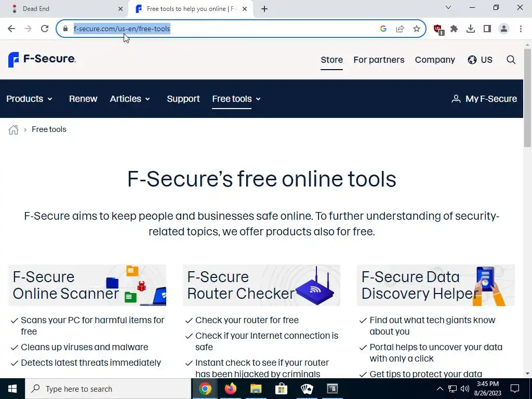Viewport: 532px width, 399px height.
Task: Open the Support menu item
Action: click(183, 99)
